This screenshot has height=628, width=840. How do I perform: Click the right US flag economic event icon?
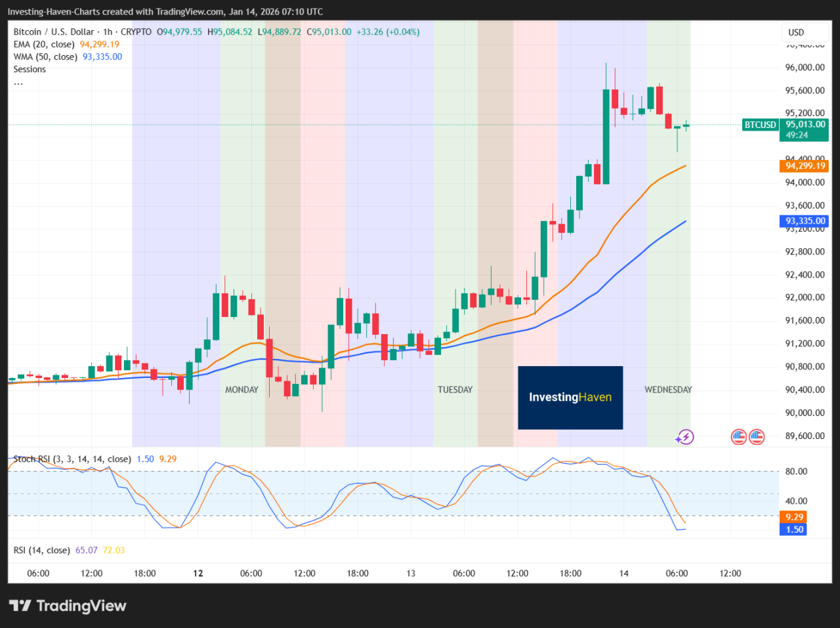click(x=757, y=436)
